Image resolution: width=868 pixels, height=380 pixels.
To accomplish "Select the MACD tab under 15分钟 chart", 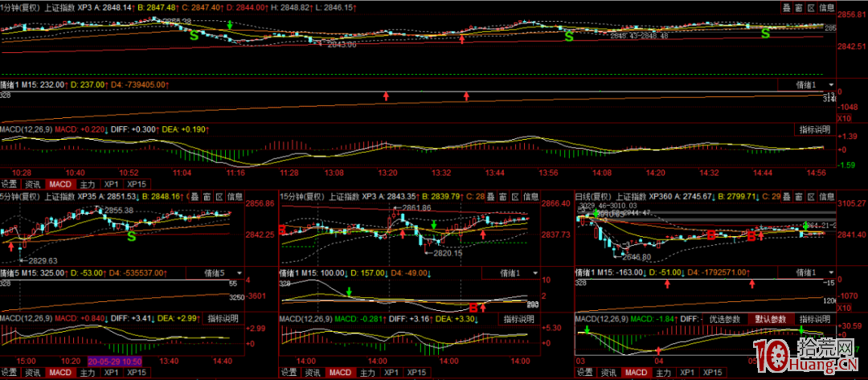I will point(339,372).
